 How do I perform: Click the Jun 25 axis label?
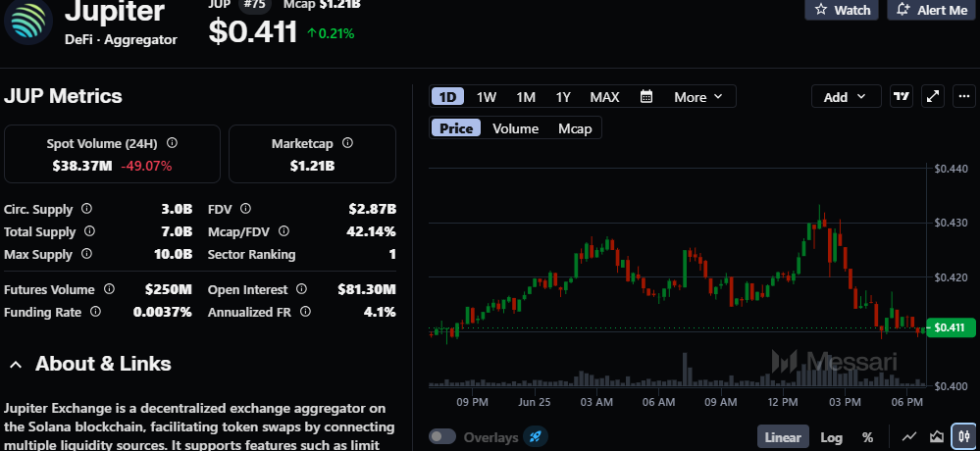coord(535,402)
